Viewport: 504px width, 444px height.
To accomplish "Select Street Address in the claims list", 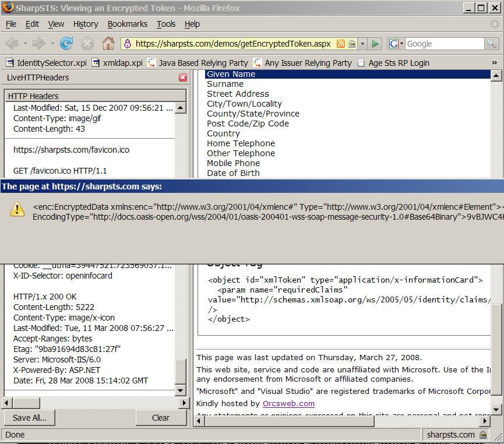I will [x=238, y=94].
